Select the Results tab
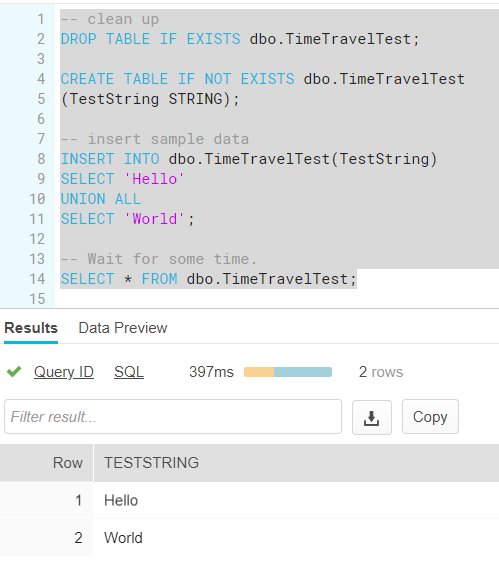This screenshot has width=499, height=564. click(x=31, y=328)
